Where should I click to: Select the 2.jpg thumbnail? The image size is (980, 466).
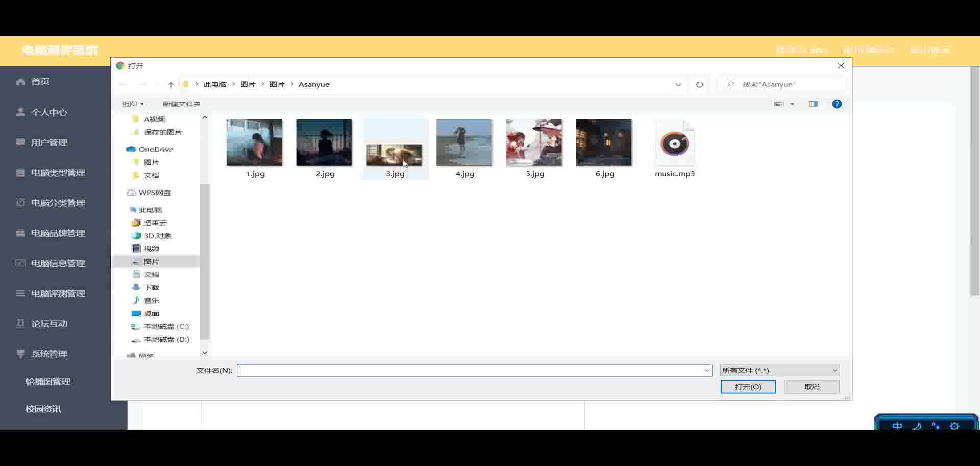point(324,143)
